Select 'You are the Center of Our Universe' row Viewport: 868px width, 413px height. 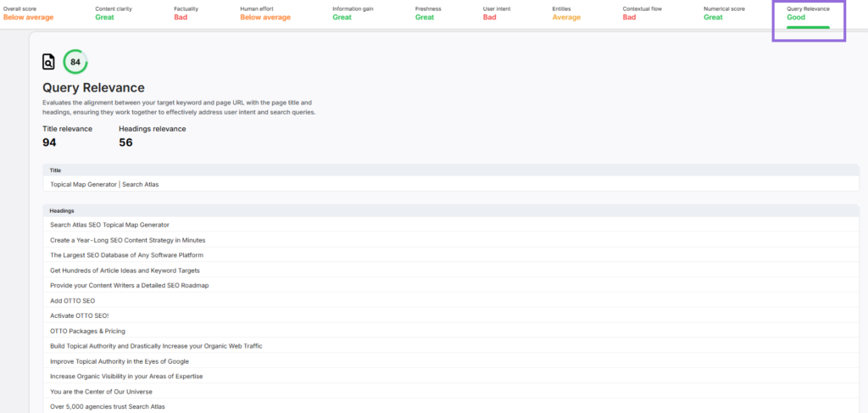451,392
